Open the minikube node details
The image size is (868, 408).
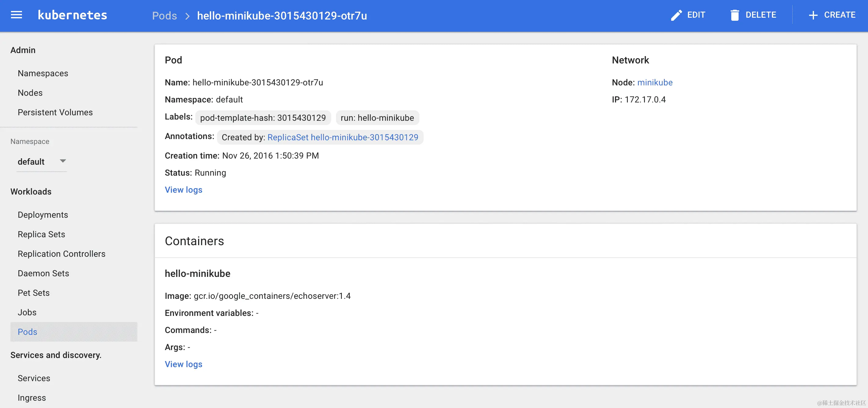pyautogui.click(x=655, y=82)
